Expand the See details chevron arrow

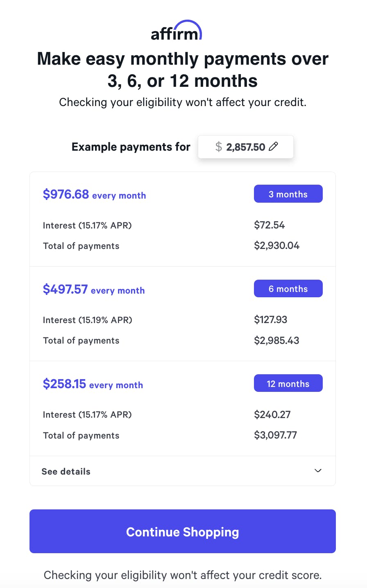tap(318, 471)
